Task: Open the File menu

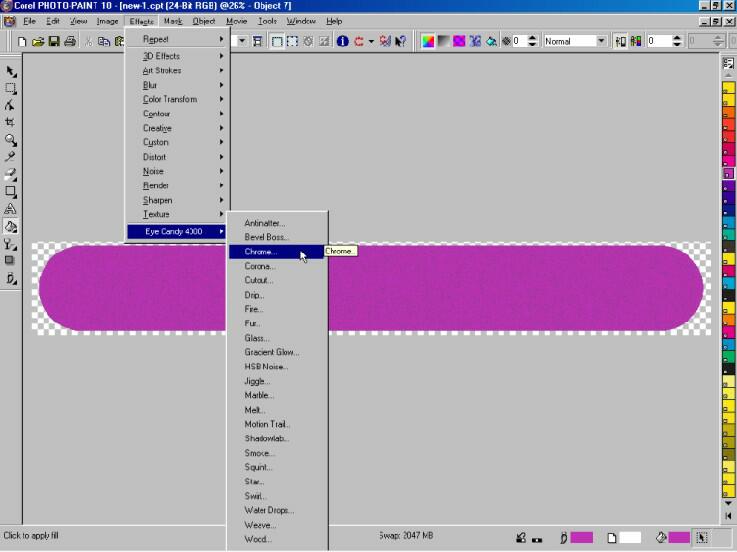Action: pos(29,21)
